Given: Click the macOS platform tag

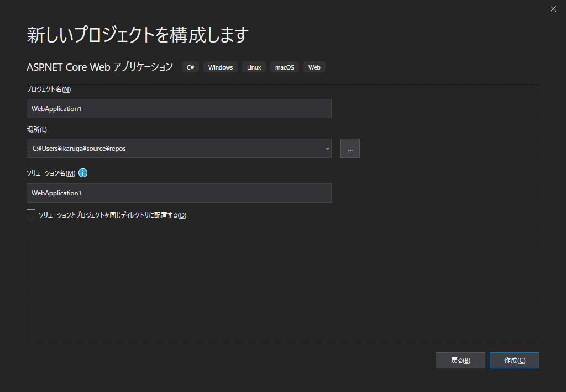Looking at the screenshot, I should [x=284, y=67].
